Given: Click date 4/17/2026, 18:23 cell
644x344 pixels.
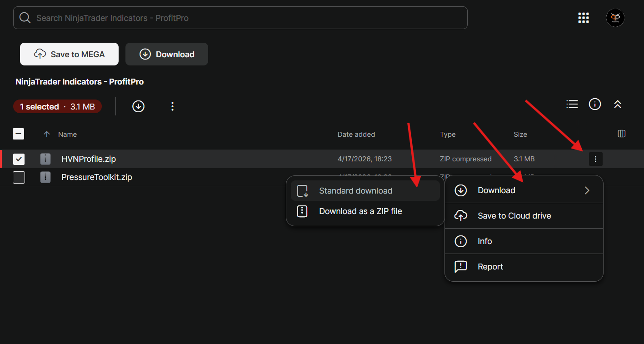Looking at the screenshot, I should 364,159.
